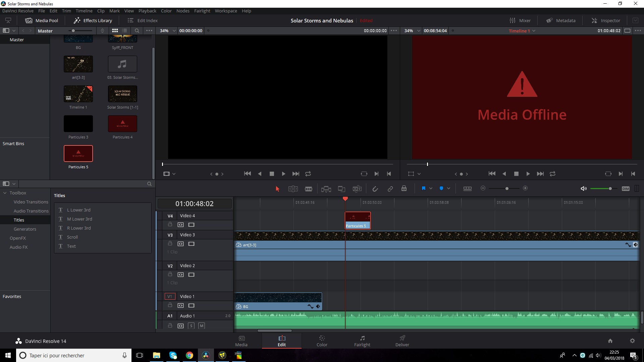Show the Metadata panel
This screenshot has width=644, height=362.
[x=560, y=20]
